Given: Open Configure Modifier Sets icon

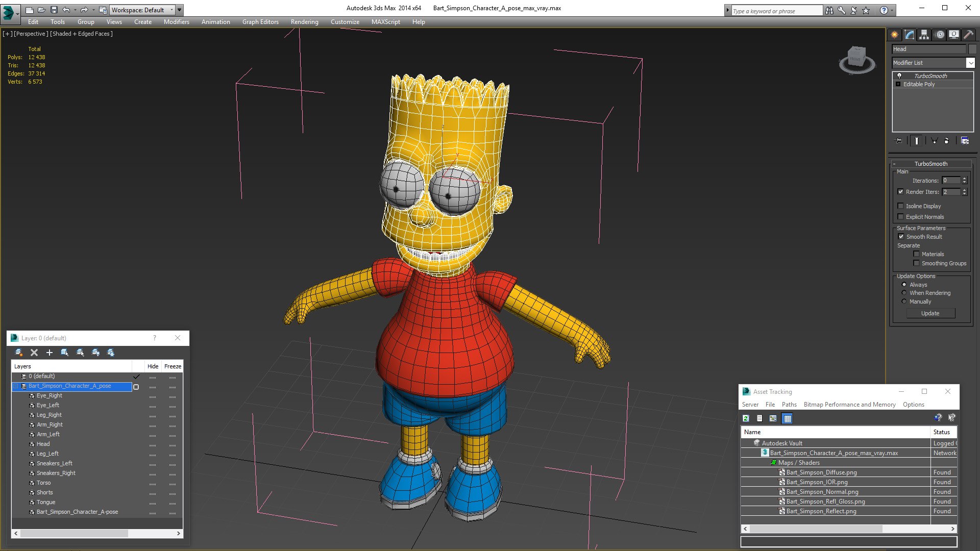Looking at the screenshot, I should pos(965,141).
